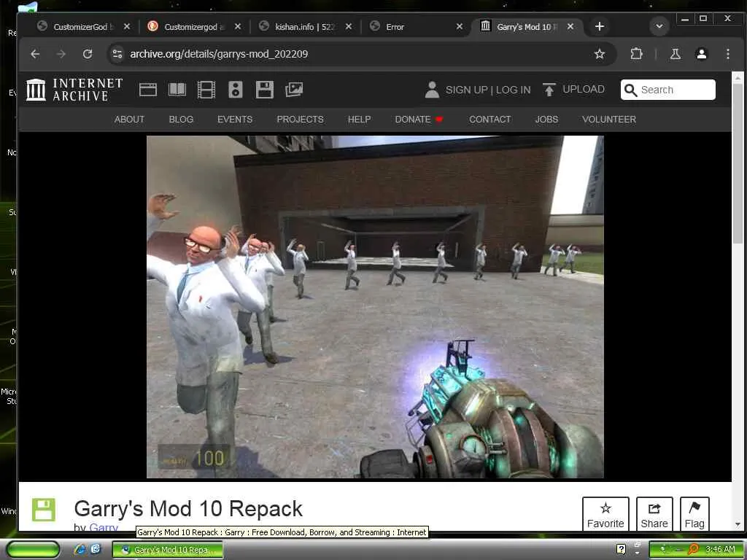Image resolution: width=747 pixels, height=560 pixels.
Task: Open the JOBS menu link
Action: [x=546, y=120]
